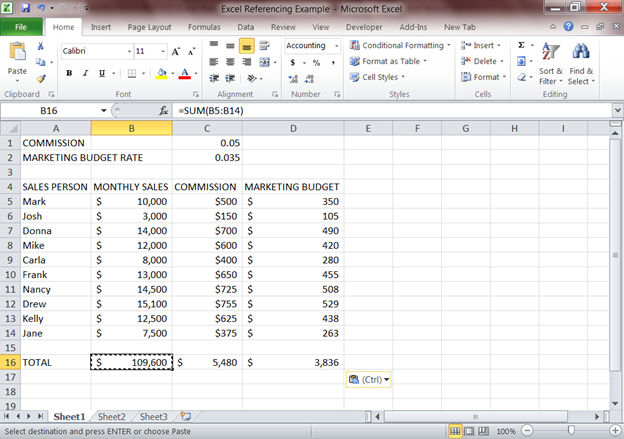Toggle Align Text Left
This screenshot has height=439, width=624.
click(214, 62)
